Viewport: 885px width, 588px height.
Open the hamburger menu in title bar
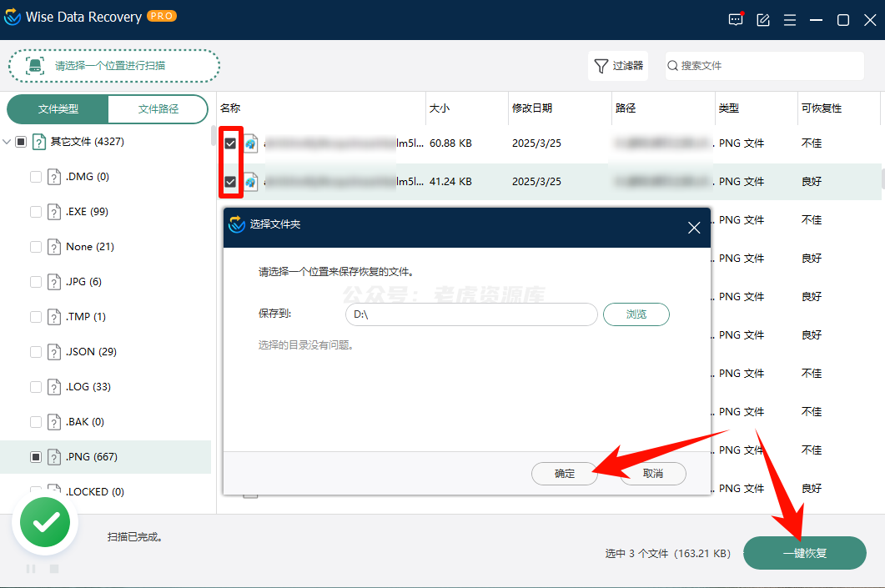tap(790, 20)
